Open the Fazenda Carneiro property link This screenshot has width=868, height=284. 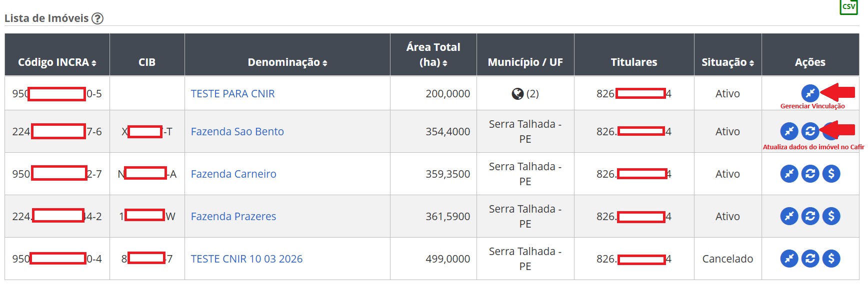(x=233, y=174)
